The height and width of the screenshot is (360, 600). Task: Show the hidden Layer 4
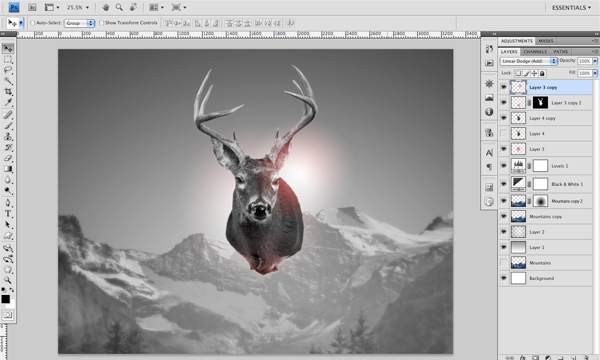504,134
